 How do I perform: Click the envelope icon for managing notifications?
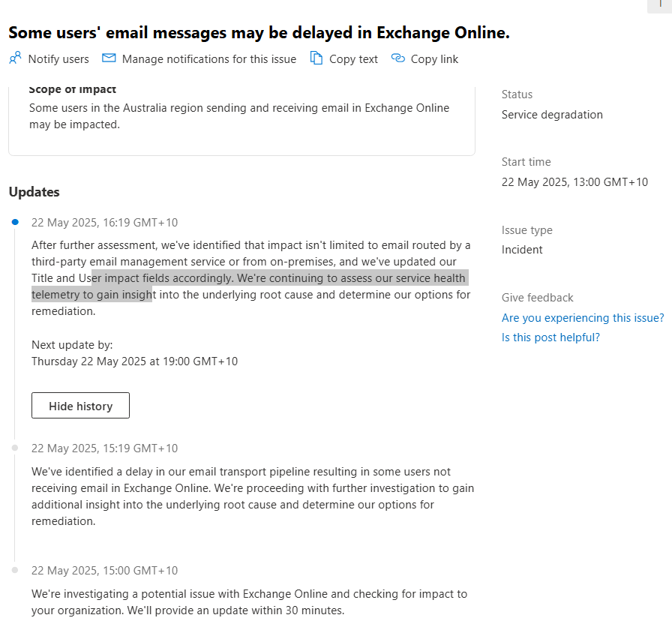click(109, 58)
